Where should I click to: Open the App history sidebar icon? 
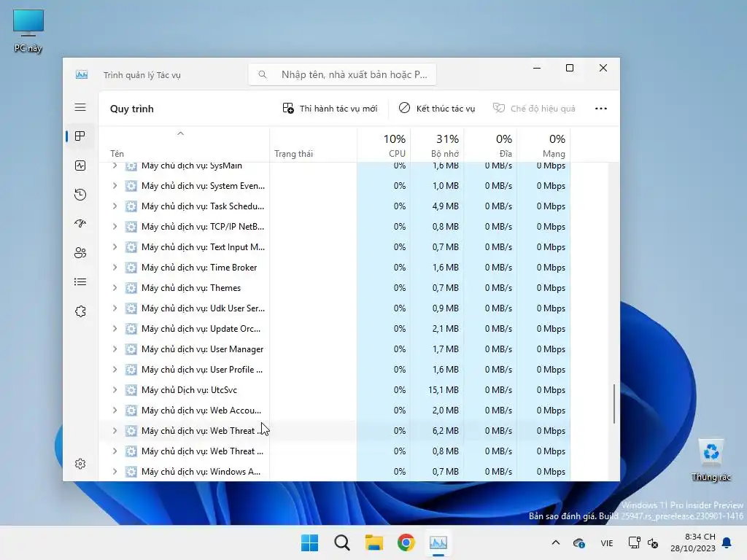80,194
